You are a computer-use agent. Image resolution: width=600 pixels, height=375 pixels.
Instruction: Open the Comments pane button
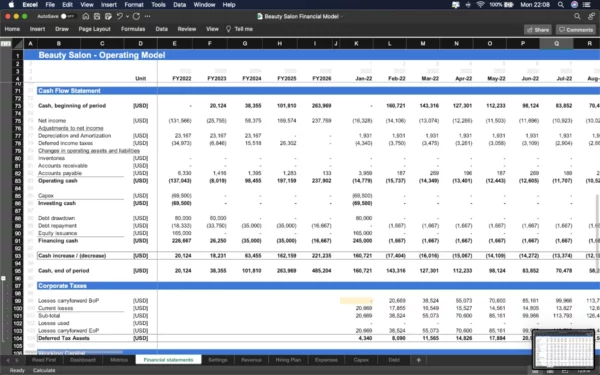576,30
